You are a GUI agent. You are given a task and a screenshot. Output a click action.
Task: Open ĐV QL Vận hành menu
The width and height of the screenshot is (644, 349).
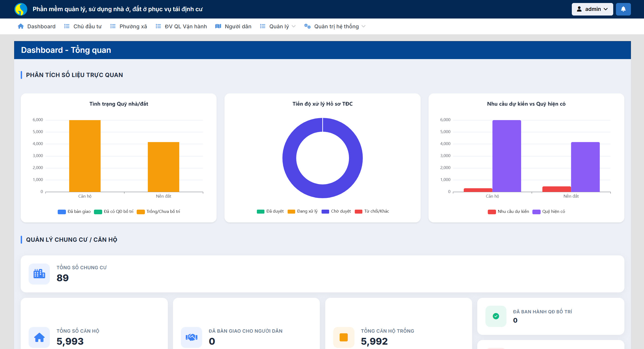(181, 26)
